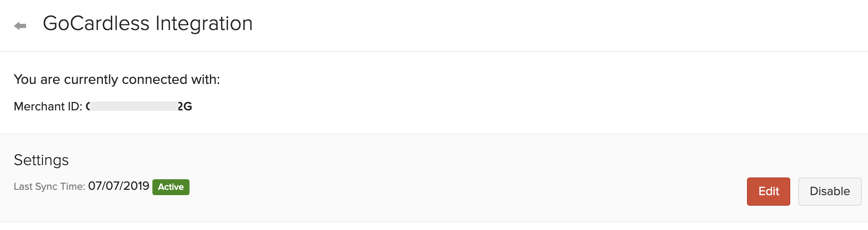
Task: Click the Merchant ID label
Action: pyautogui.click(x=48, y=106)
